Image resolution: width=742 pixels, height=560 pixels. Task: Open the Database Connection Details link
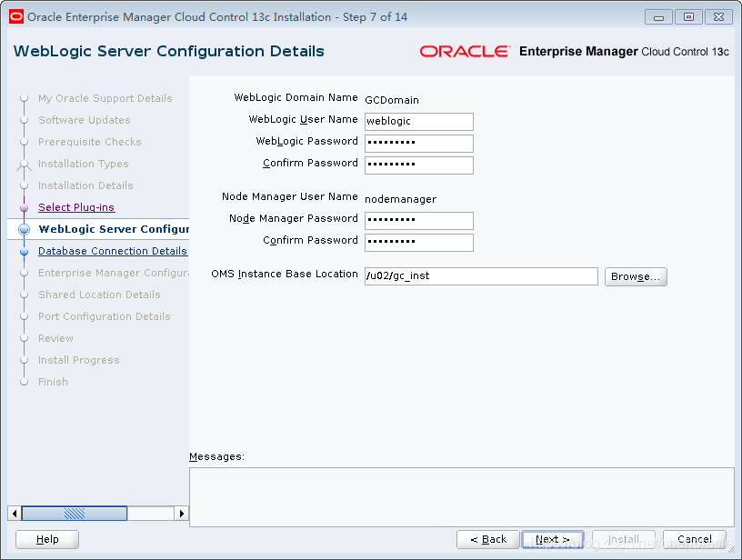pyautogui.click(x=113, y=251)
